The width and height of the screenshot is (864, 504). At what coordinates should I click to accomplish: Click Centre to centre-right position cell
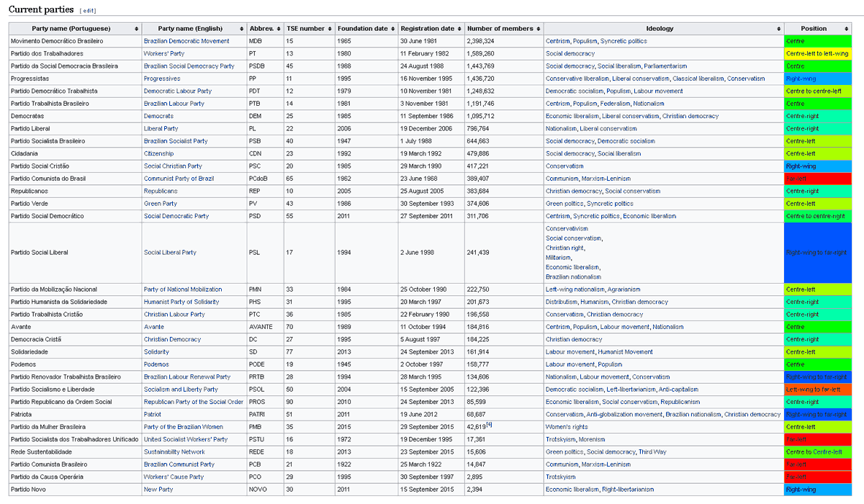click(x=818, y=216)
